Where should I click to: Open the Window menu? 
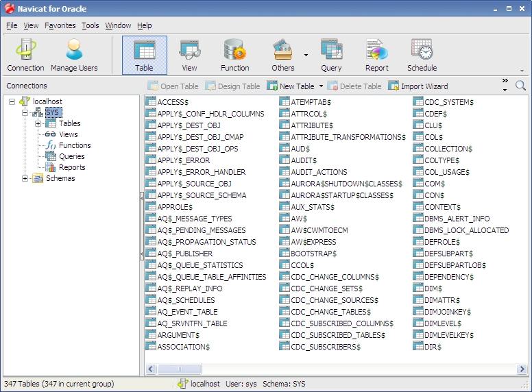click(118, 25)
